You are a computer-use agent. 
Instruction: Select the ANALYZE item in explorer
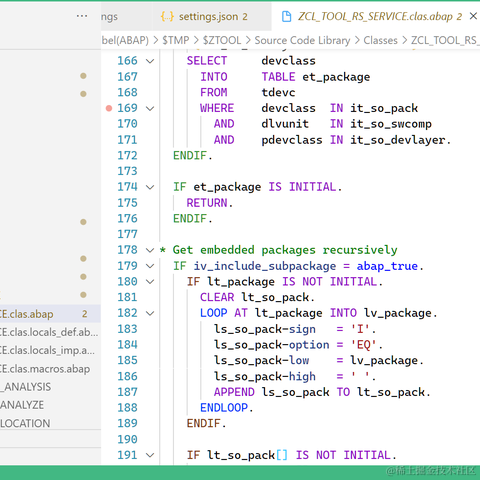[x=50, y=405]
